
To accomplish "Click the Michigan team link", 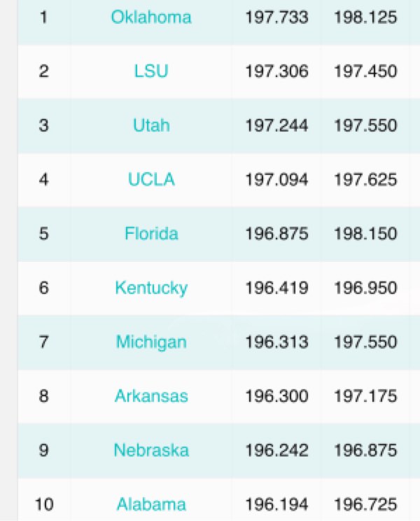I will pyautogui.click(x=151, y=342).
